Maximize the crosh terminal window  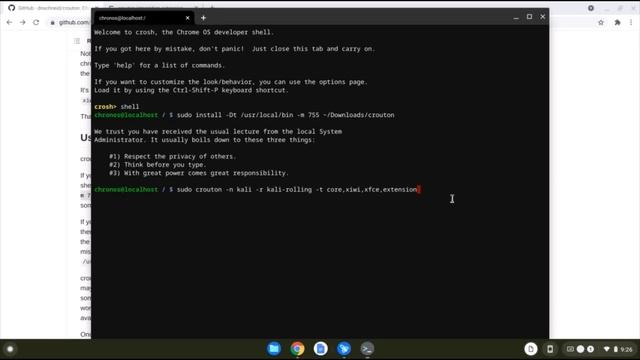tap(529, 17)
